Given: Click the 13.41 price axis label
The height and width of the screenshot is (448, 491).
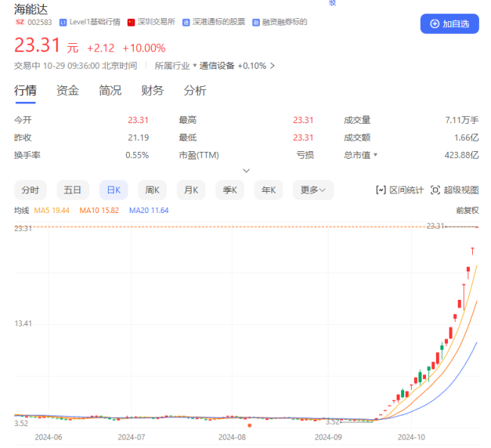Looking at the screenshot, I should pos(23,323).
